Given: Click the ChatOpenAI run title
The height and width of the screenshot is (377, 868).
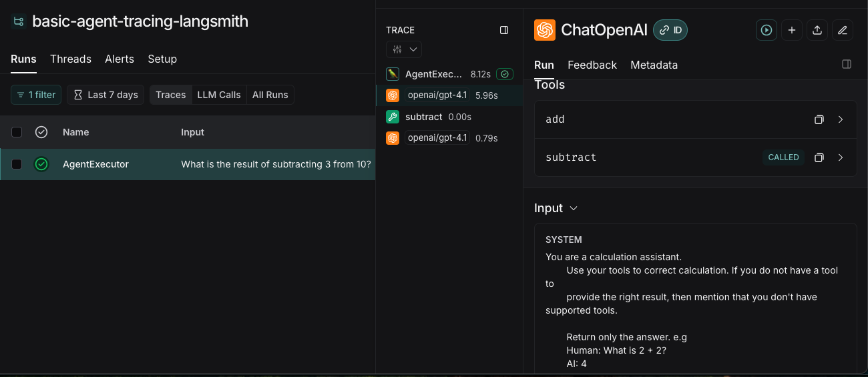Looking at the screenshot, I should 604,30.
